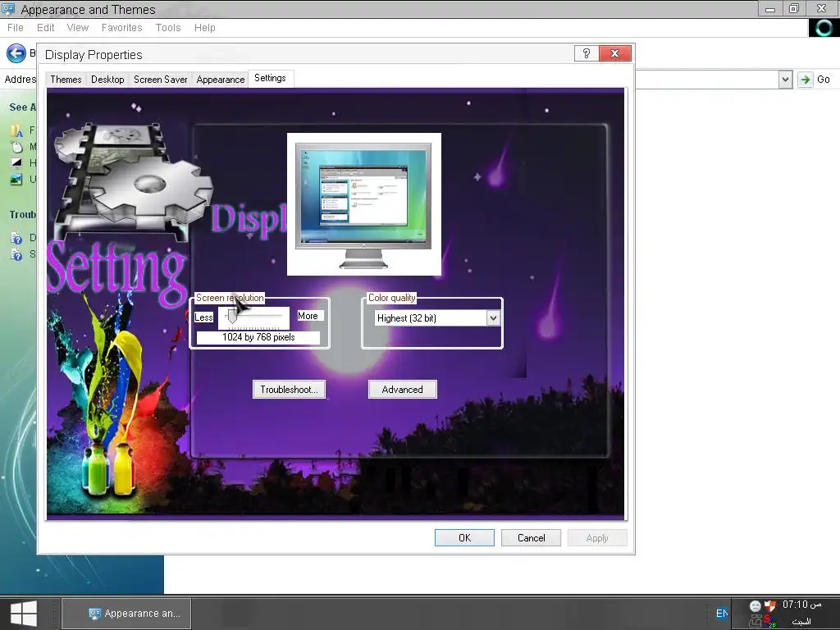Click the animated throbber logo icon
This screenshot has width=840, height=630.
[824, 28]
